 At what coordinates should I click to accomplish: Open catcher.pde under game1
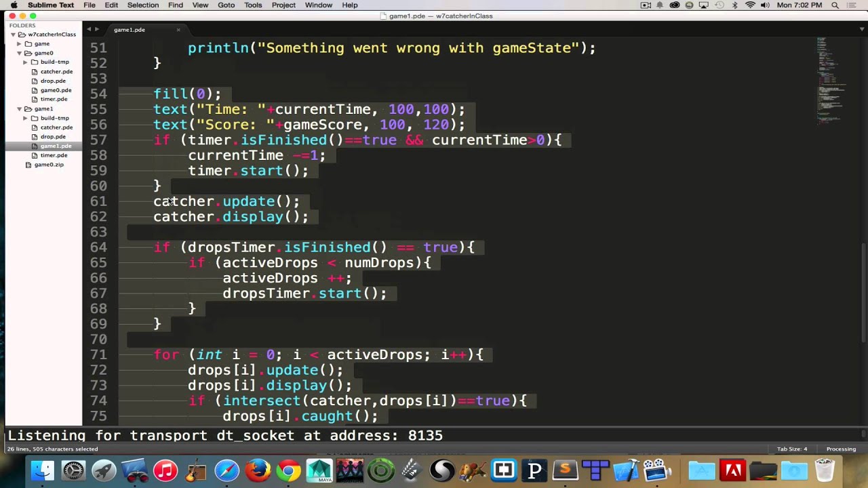[x=56, y=127]
